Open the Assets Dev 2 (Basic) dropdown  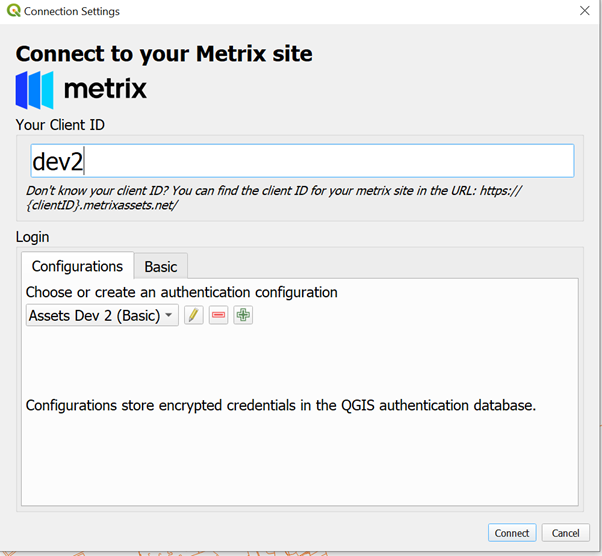[102, 315]
